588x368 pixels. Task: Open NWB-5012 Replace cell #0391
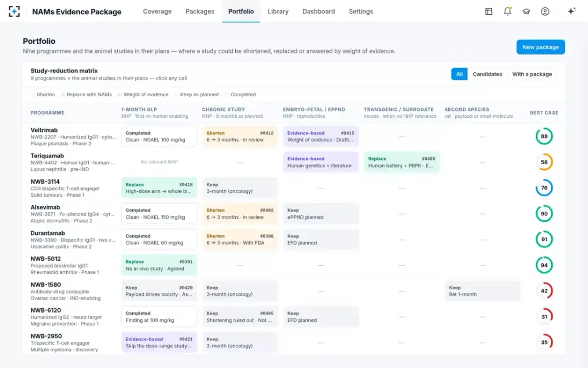[159, 265]
